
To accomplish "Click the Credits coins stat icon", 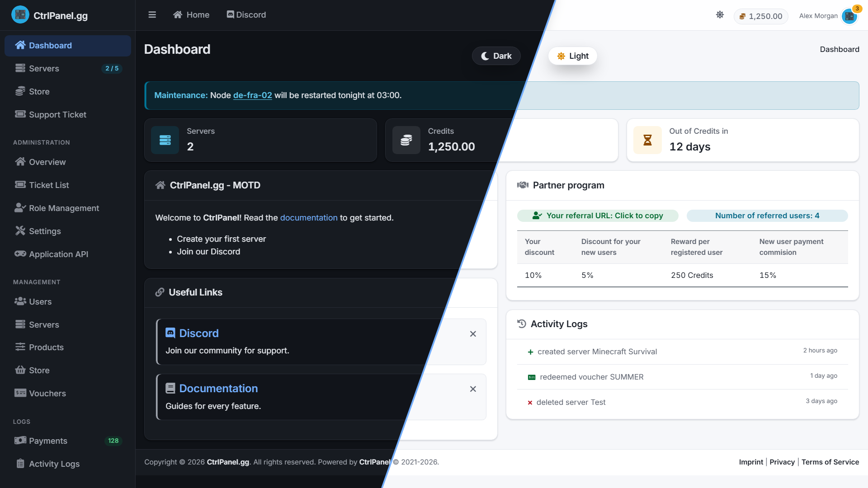I will click(406, 140).
